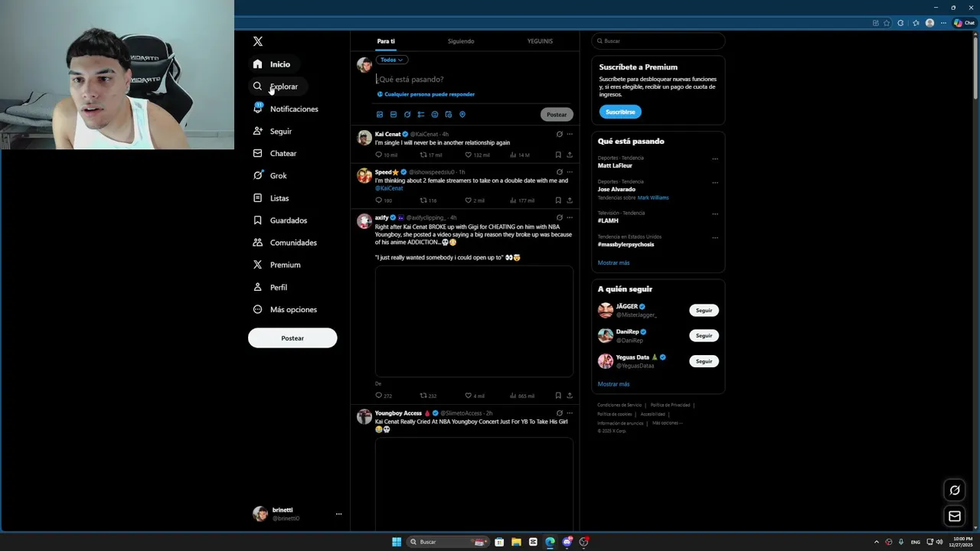980x551 pixels.
Task: View analytics on axify's post (865 mil)
Action: (x=522, y=396)
